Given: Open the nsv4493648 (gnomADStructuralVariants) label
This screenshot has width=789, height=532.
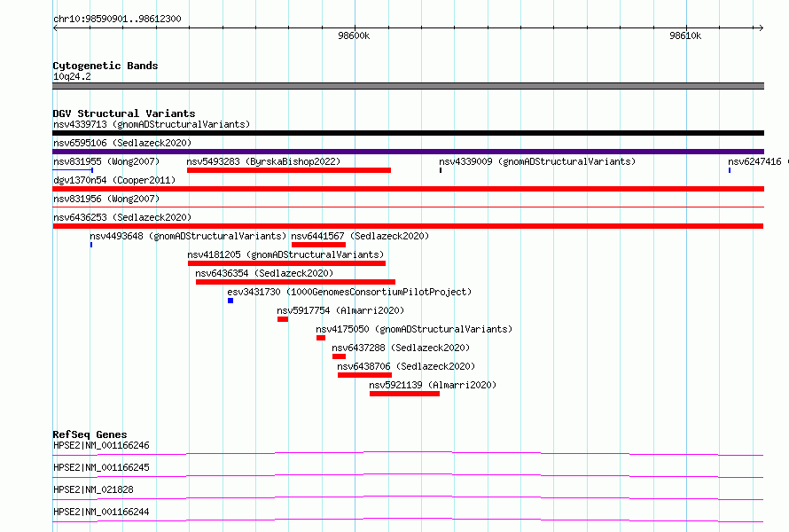Looking at the screenshot, I should coord(188,236).
